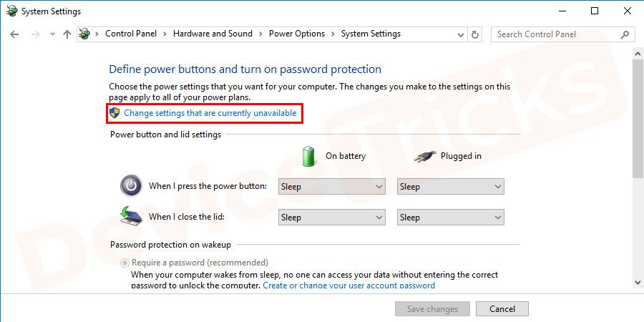Click the search magnifier icon

pos(624,34)
